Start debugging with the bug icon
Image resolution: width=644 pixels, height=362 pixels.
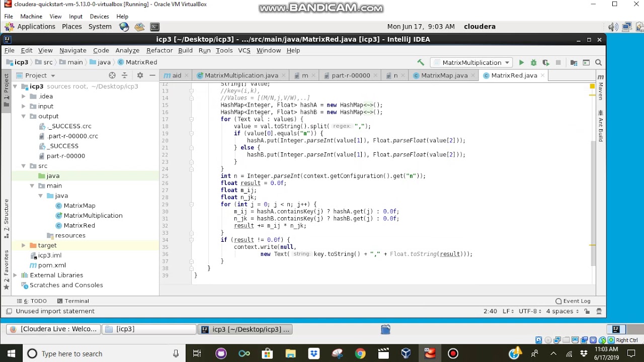[x=533, y=62]
